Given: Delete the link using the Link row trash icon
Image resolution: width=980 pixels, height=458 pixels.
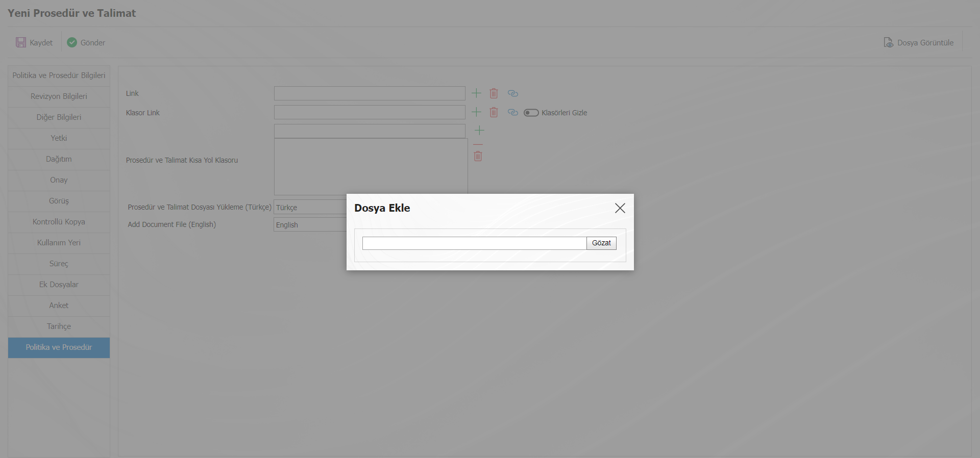Looking at the screenshot, I should (x=494, y=93).
